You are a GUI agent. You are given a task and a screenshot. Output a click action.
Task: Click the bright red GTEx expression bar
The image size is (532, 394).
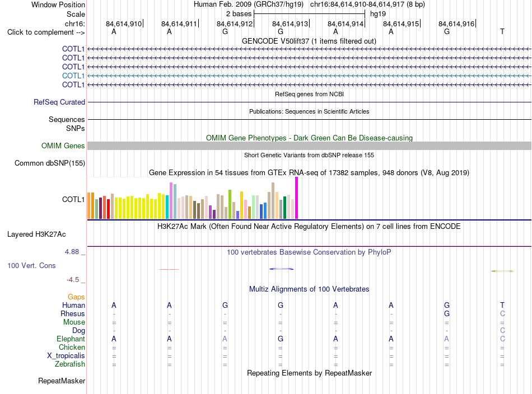coord(108,209)
